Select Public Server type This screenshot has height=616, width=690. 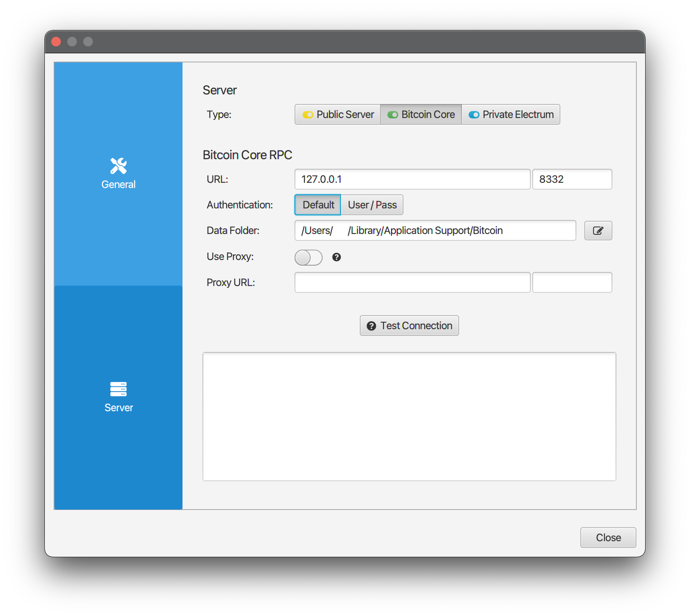coord(338,114)
